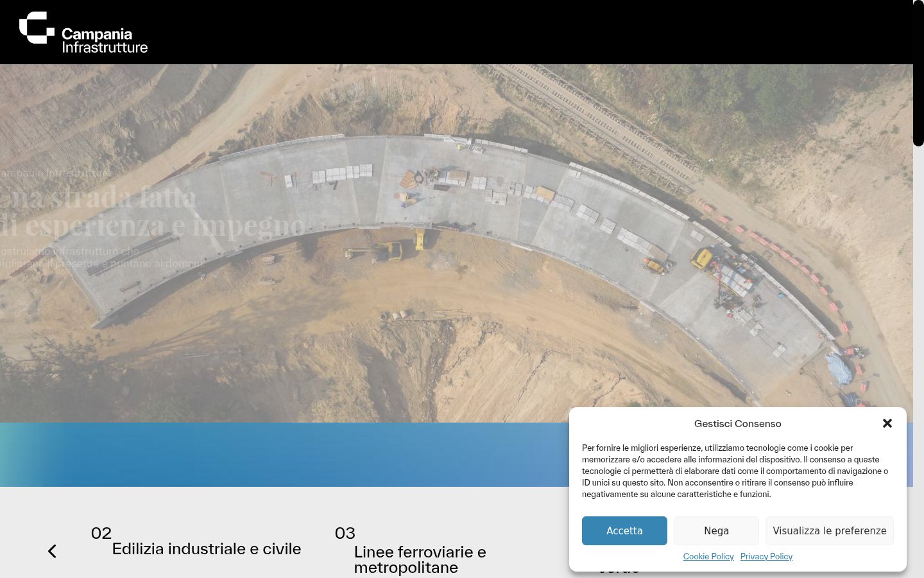Open Visualizza le preferenze

tap(830, 530)
